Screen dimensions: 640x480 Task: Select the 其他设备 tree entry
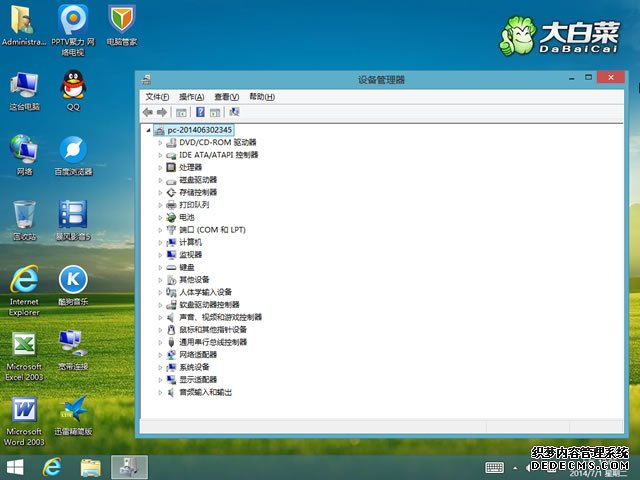pyautogui.click(x=194, y=280)
